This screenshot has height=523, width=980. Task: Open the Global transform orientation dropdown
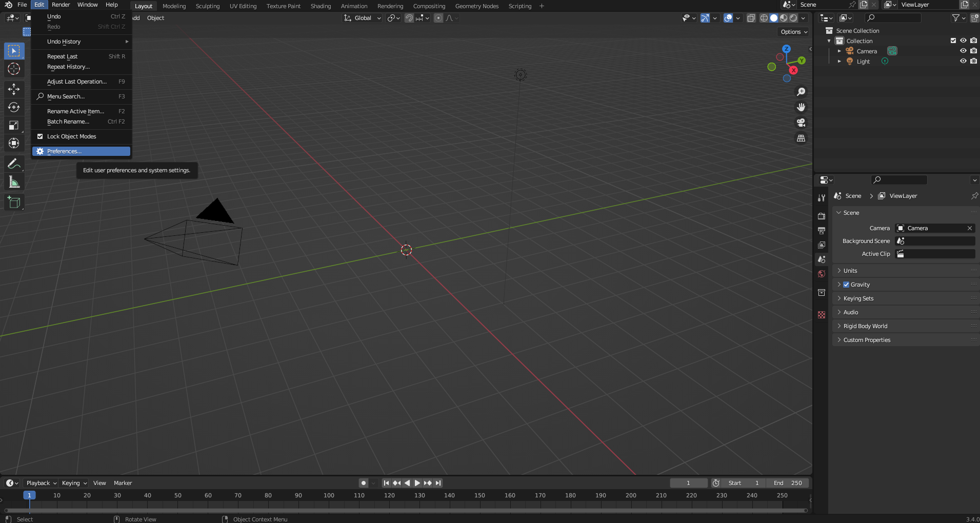[x=363, y=18]
